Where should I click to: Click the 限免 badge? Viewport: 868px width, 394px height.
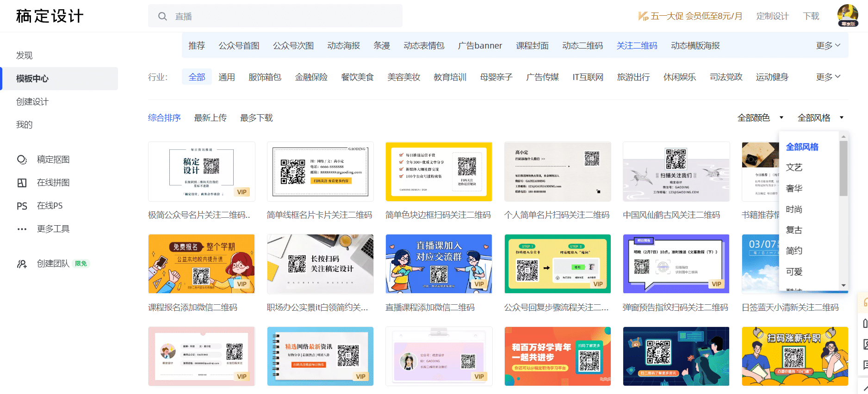[x=81, y=264]
